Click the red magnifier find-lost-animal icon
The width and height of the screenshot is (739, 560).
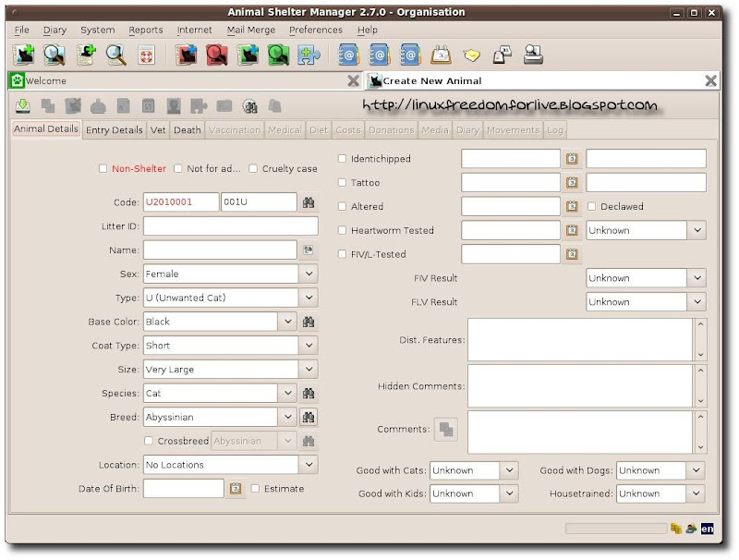(217, 55)
